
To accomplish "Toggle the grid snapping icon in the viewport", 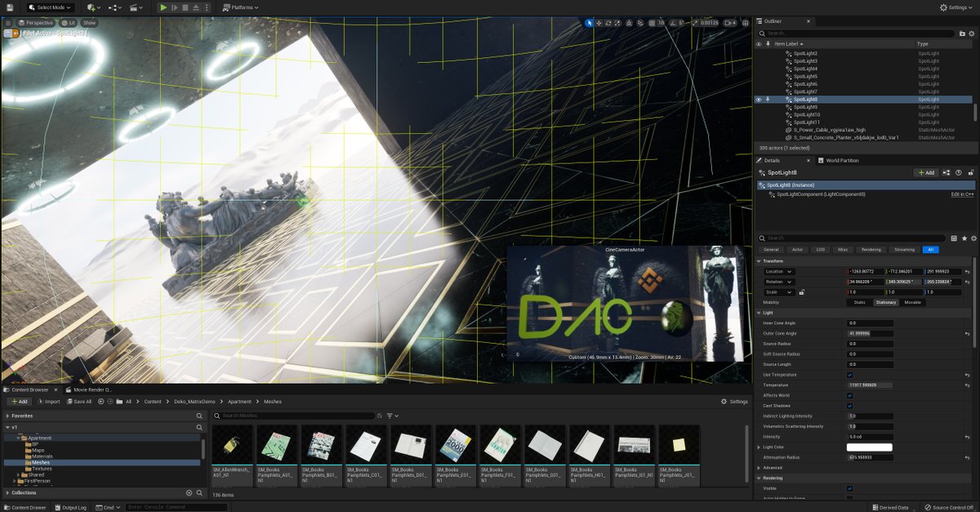I will (652, 23).
